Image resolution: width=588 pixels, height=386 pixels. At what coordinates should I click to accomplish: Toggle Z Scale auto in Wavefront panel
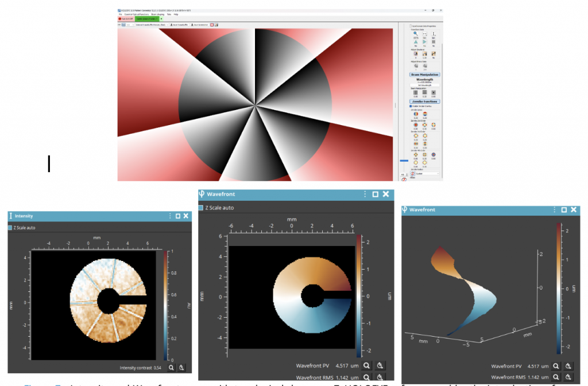click(x=201, y=208)
